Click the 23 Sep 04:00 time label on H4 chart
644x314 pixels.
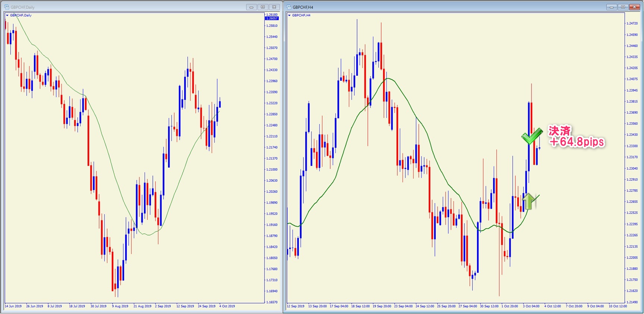pyautogui.click(x=403, y=306)
